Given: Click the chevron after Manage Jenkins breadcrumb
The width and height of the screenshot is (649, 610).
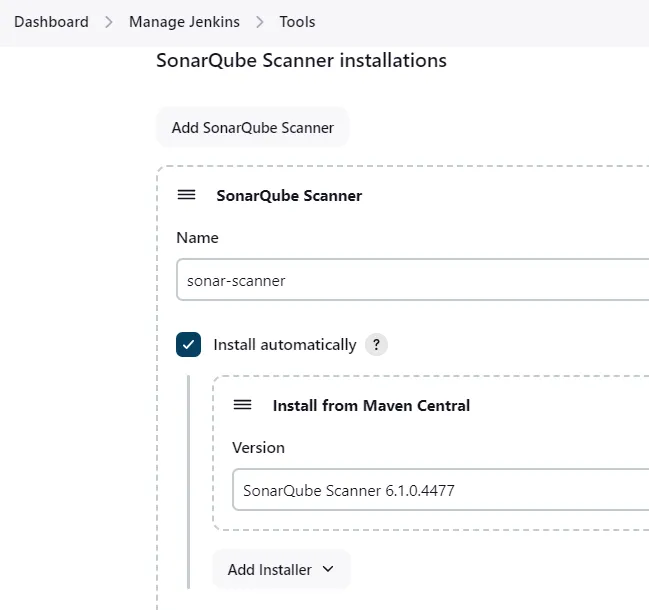Looking at the screenshot, I should (x=260, y=22).
